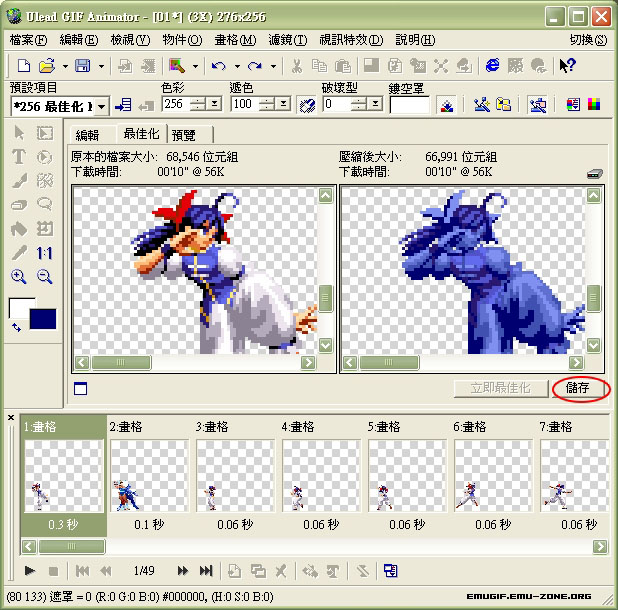The image size is (618, 610).
Task: Jump to the last frame
Action: pos(206,571)
